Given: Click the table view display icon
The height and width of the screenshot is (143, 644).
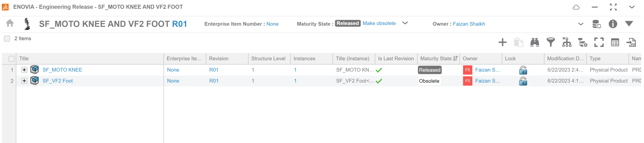Looking at the screenshot, I should point(615,42).
